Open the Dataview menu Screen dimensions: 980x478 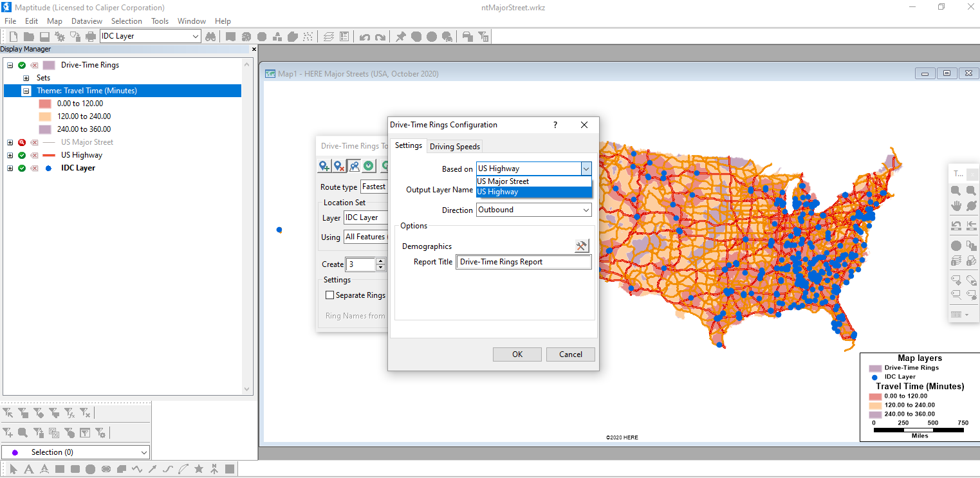tap(87, 21)
